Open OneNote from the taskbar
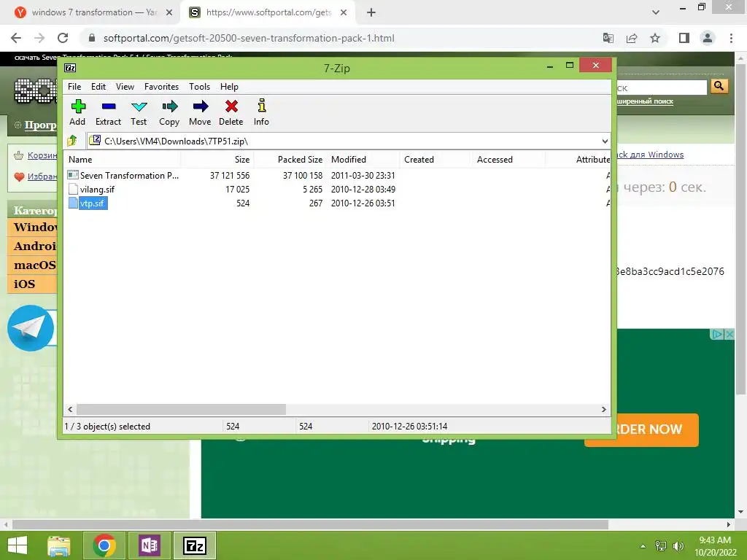 pyautogui.click(x=149, y=545)
